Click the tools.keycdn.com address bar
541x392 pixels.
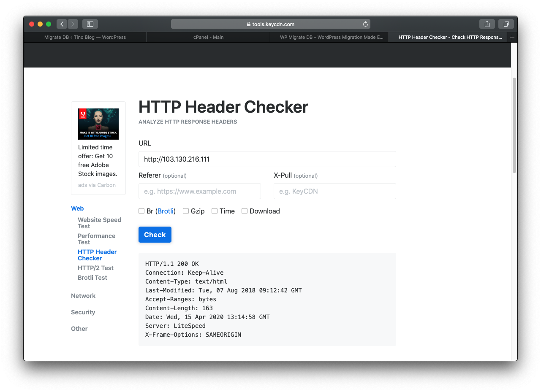pos(271,24)
